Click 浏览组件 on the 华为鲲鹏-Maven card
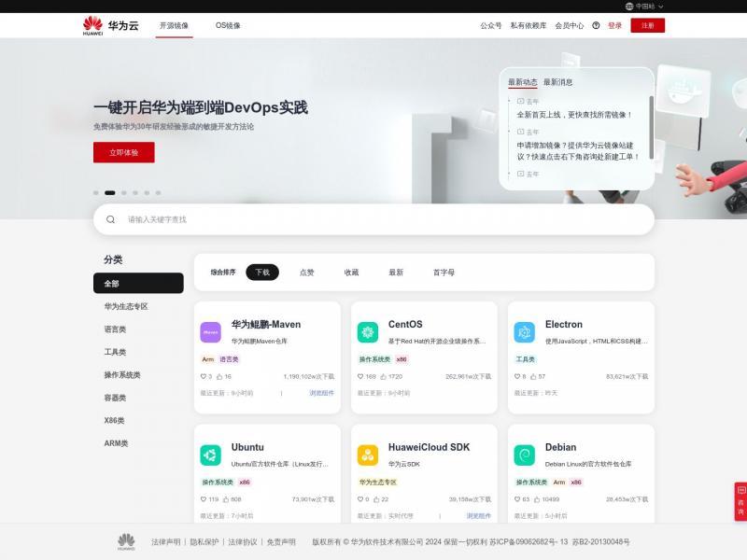This screenshot has height=560, width=747. pyautogui.click(x=321, y=393)
